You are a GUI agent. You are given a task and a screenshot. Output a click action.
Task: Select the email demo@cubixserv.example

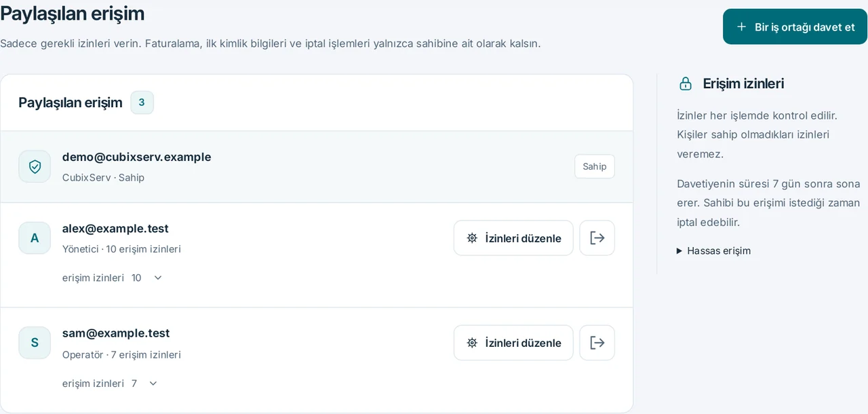[137, 157]
